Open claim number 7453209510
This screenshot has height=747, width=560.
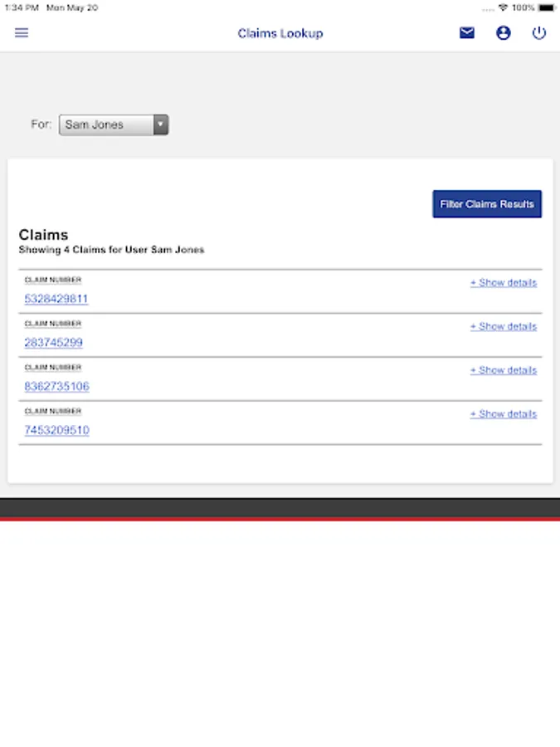pyautogui.click(x=56, y=430)
